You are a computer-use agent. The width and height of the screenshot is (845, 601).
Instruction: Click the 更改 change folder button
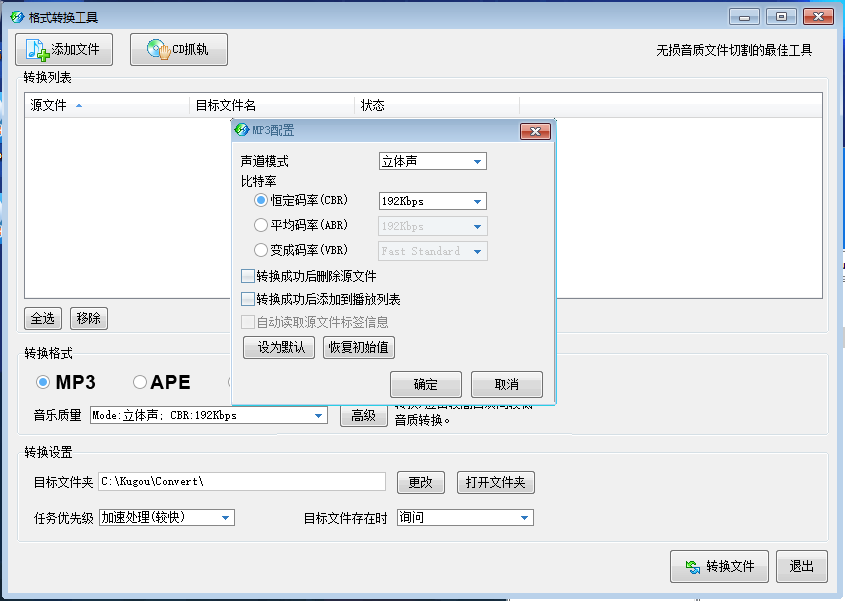pos(421,482)
